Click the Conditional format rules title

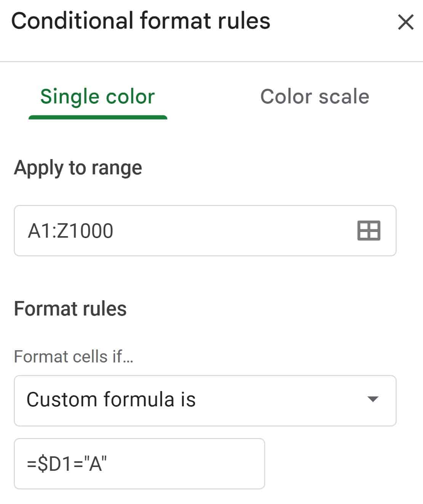tap(141, 21)
